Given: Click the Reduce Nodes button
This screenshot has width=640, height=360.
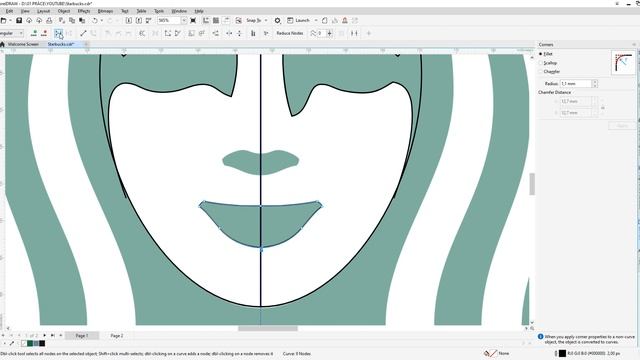Looking at the screenshot, I should pos(290,33).
